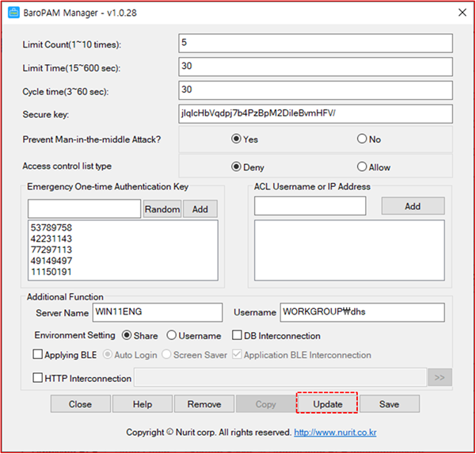Select emergency key 77297113

pos(51,250)
